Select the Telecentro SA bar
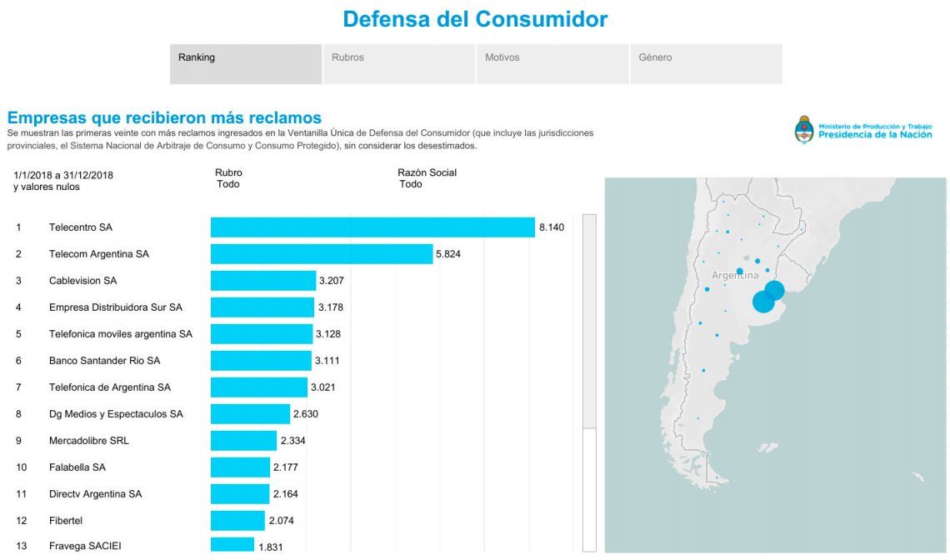Viewport: 950px width, 560px height. click(x=372, y=227)
